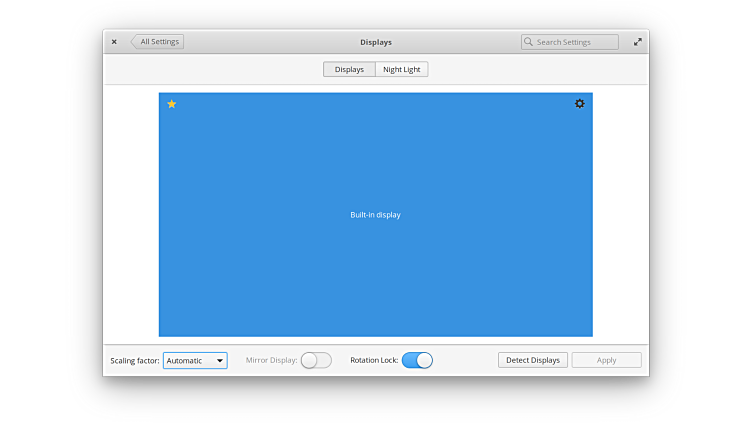Select the Displays tab
Screen dimensions: 752x423
click(349, 69)
